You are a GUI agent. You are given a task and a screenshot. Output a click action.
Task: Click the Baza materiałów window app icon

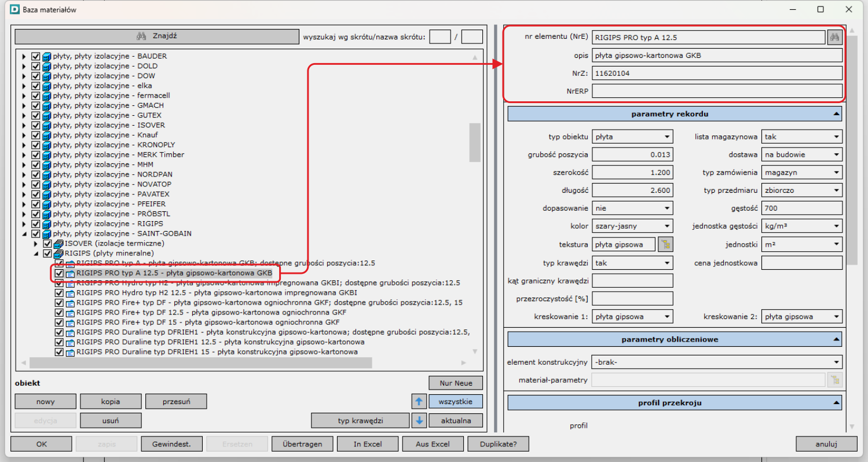pyautogui.click(x=15, y=10)
